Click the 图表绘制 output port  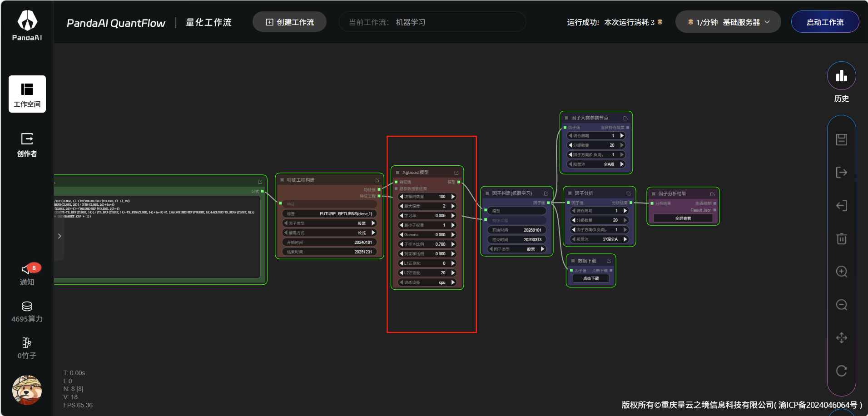[714, 203]
